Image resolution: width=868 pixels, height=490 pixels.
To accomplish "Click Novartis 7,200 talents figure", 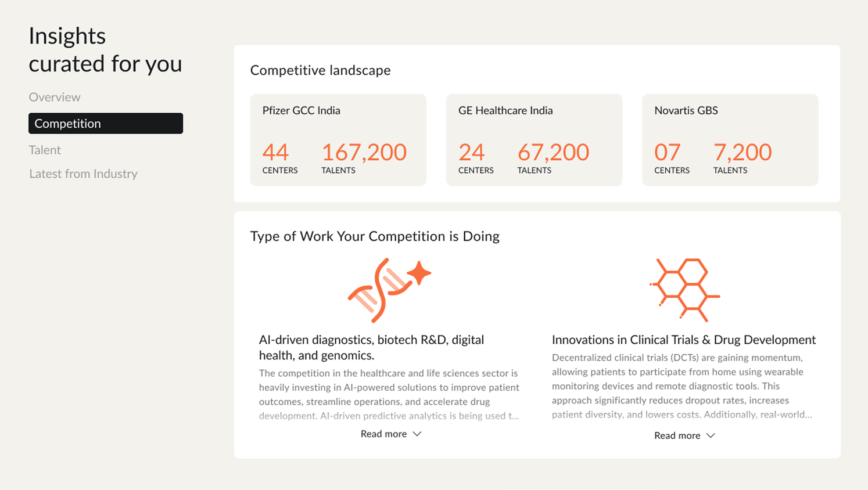I will 743,152.
